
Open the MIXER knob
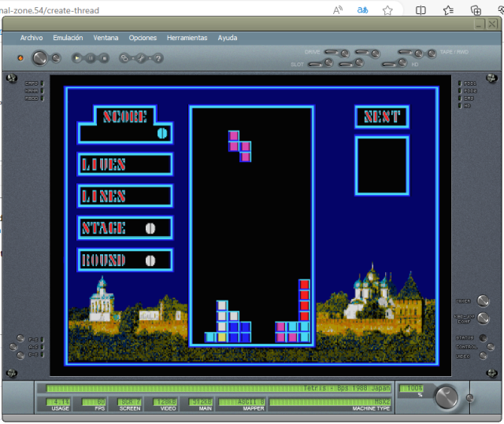pyautogui.click(x=483, y=300)
